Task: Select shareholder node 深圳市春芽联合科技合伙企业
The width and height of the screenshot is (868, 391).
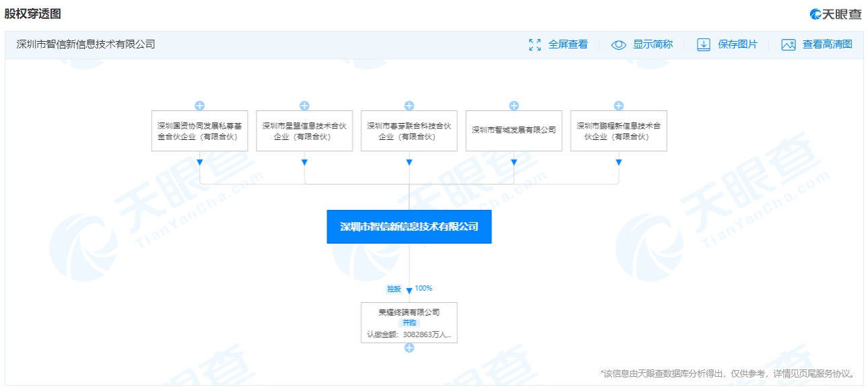Action: pyautogui.click(x=409, y=131)
